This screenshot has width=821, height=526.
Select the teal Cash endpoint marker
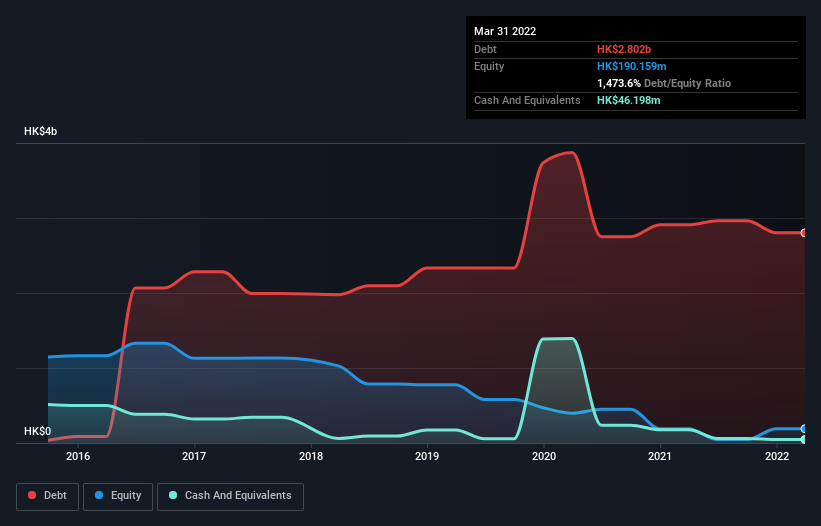click(804, 440)
